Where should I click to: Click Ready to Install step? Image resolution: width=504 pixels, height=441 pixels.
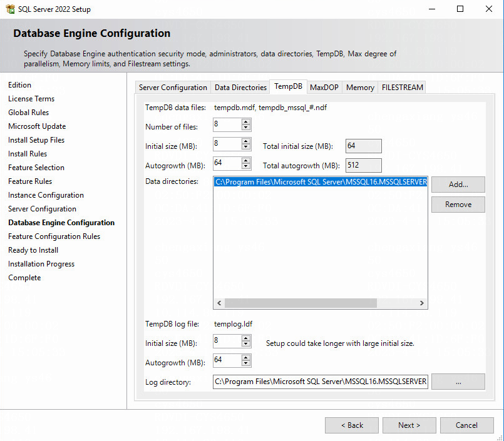[33, 250]
